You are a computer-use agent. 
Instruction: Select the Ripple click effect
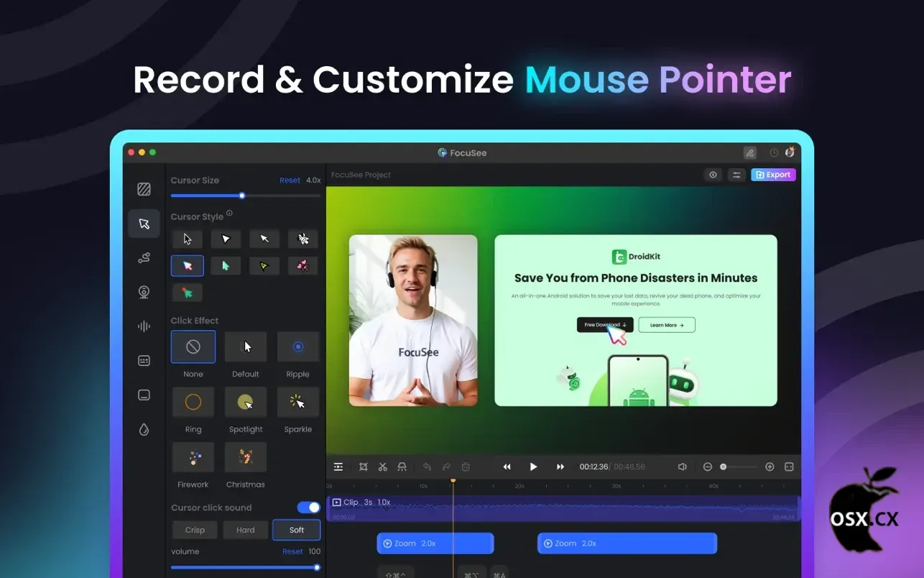297,347
